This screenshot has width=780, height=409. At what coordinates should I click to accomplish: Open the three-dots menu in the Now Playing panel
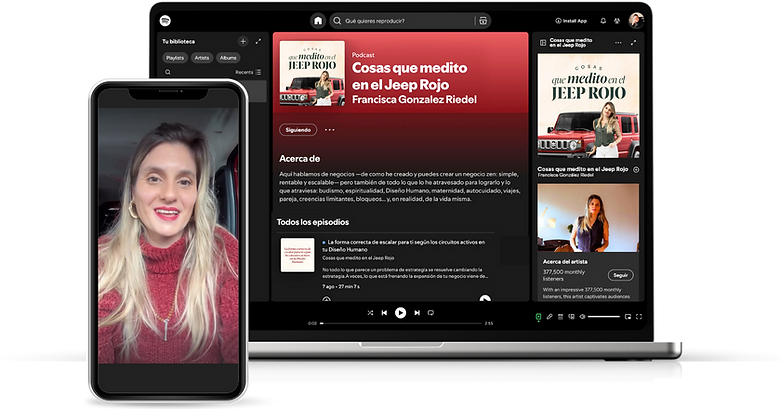tap(618, 43)
